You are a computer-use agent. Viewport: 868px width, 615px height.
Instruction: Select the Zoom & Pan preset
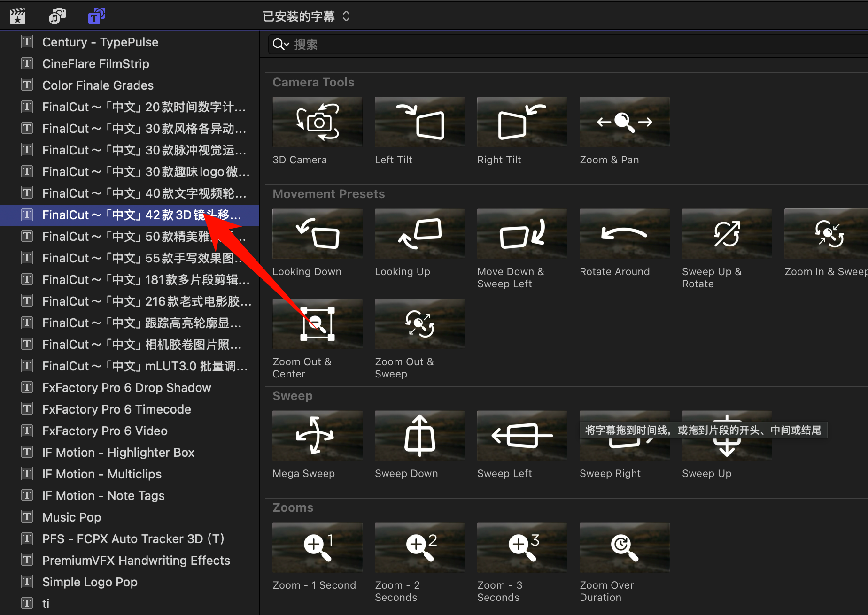click(624, 122)
